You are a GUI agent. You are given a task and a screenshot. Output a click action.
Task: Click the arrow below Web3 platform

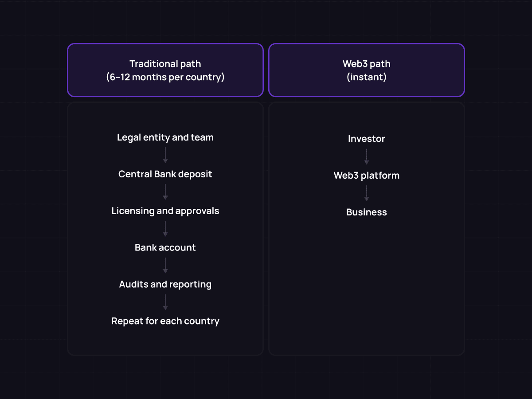pyautogui.click(x=367, y=194)
